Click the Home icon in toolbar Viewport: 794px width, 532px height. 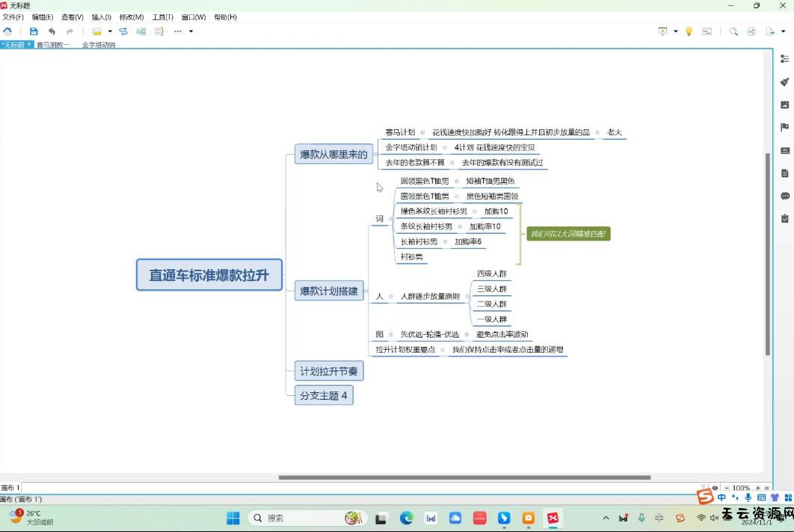7,31
